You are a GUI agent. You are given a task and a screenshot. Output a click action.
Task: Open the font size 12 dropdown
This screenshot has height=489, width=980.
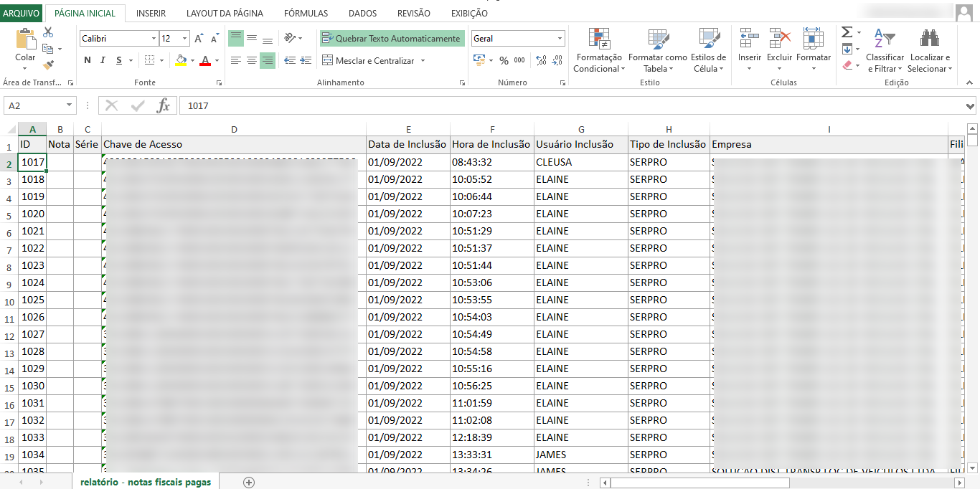(185, 39)
